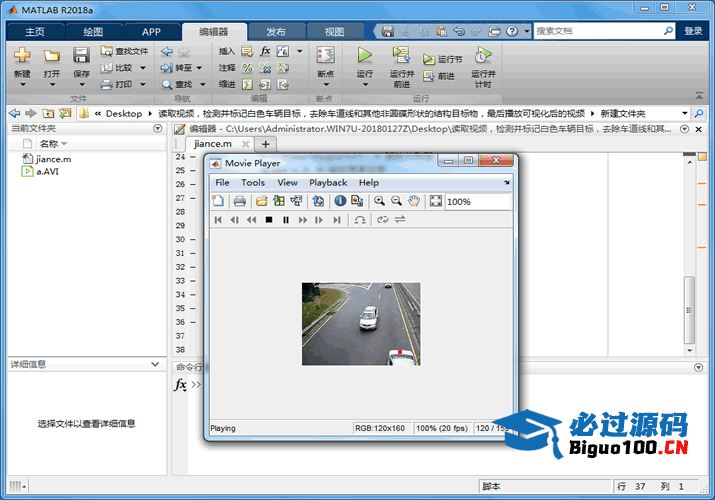Click the Run and Time (运行并计时) icon
This screenshot has width=715, height=500.
click(482, 55)
